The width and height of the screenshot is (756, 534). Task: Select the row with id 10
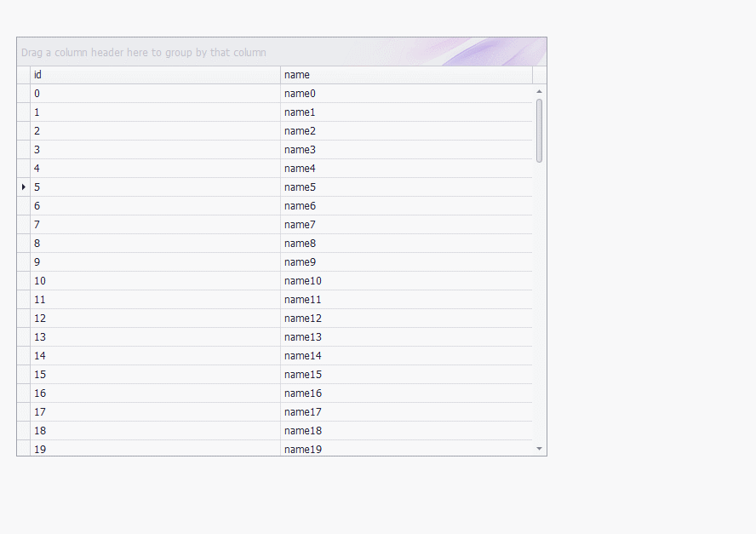tap(155, 281)
